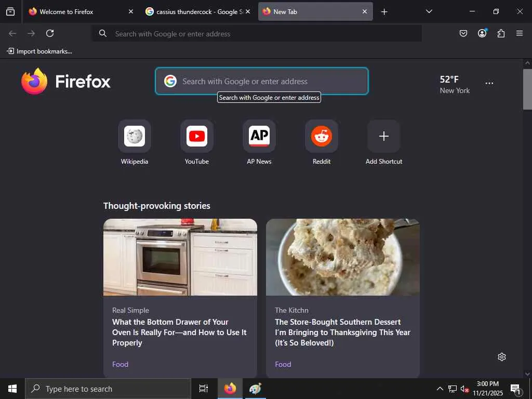This screenshot has height=399, width=532.
Task: Open the weather widget three-dots menu
Action: (489, 83)
